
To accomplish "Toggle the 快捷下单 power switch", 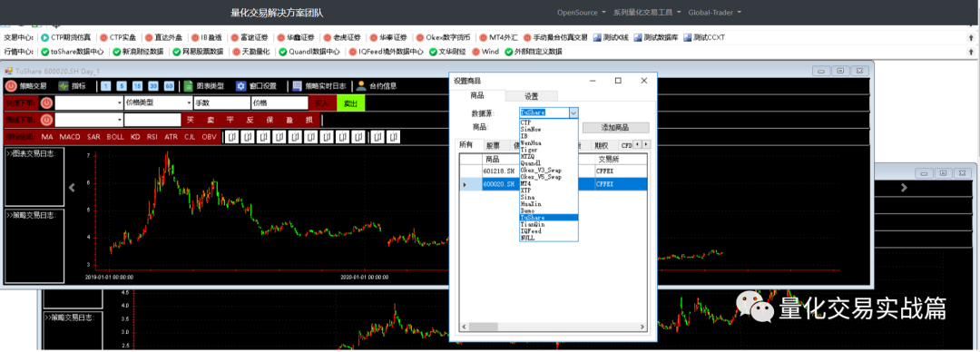I will 47,103.
